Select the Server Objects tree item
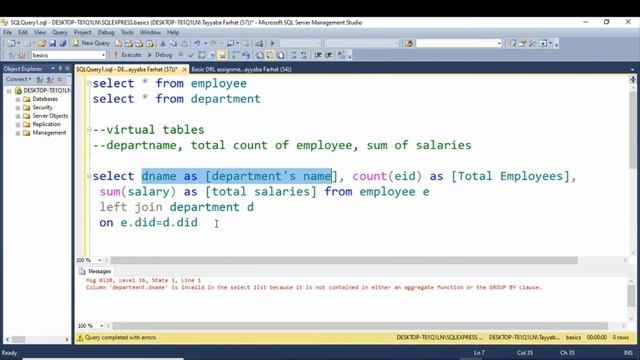640x360 pixels. [50, 116]
